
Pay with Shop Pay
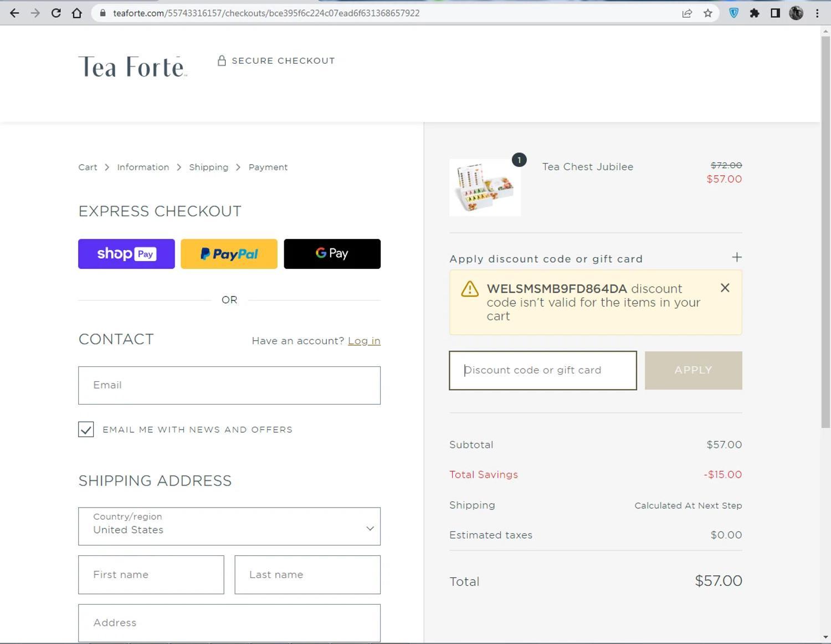(x=126, y=254)
